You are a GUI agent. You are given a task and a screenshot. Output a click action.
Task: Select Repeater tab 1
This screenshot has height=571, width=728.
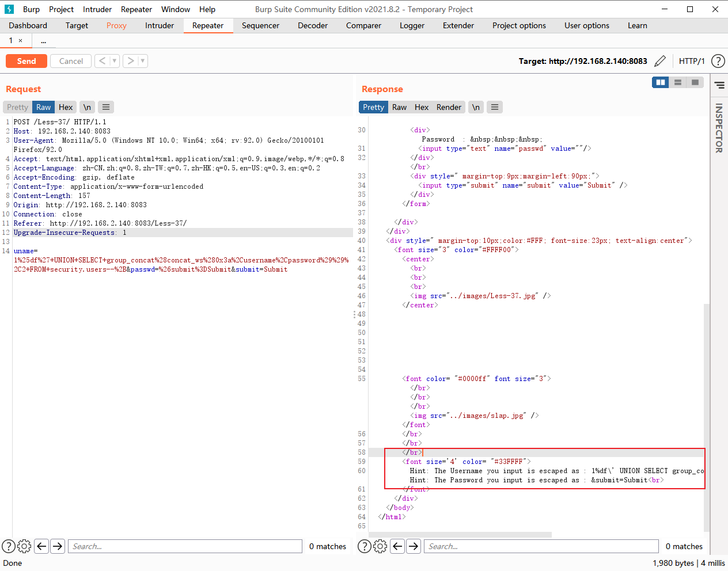point(11,40)
